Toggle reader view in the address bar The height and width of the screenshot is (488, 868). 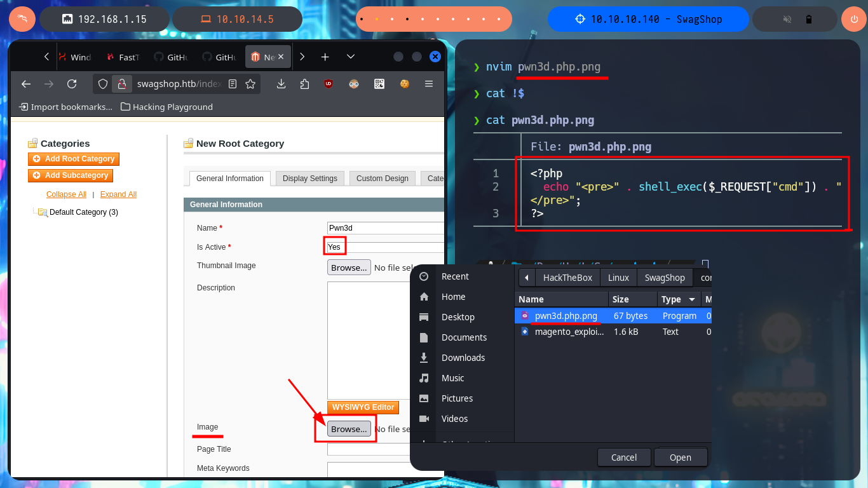pyautogui.click(x=233, y=84)
